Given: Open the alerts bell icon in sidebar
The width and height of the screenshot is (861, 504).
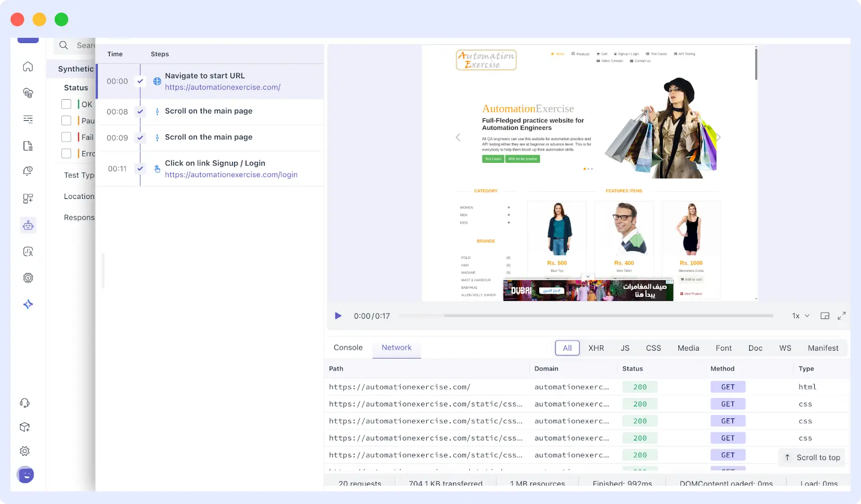Looking at the screenshot, I should 27,171.
